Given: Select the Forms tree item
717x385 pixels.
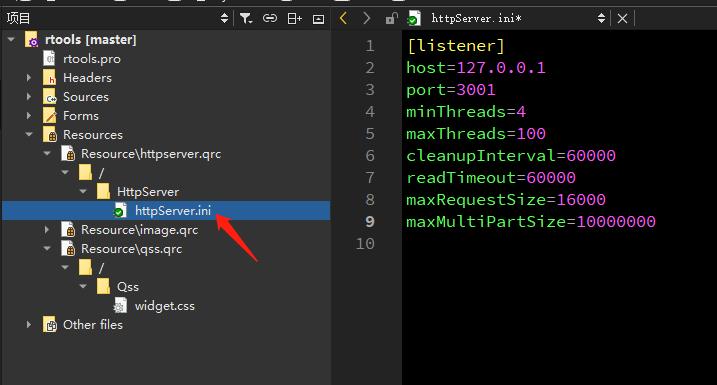Looking at the screenshot, I should pyautogui.click(x=81, y=116).
